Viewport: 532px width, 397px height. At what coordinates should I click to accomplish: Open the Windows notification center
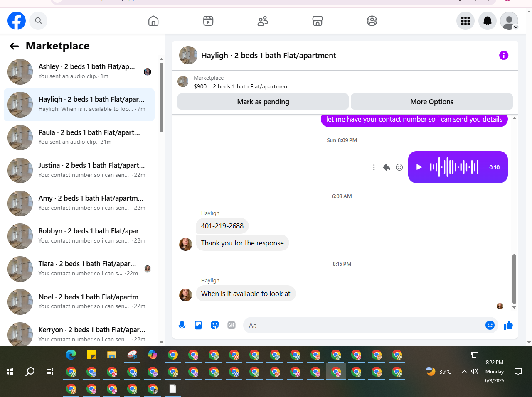click(x=518, y=372)
